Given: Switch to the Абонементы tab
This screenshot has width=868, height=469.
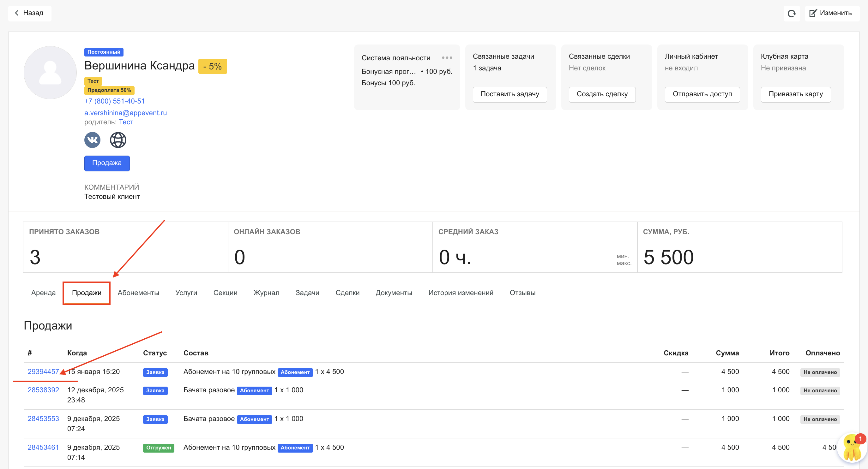Looking at the screenshot, I should click(x=138, y=293).
